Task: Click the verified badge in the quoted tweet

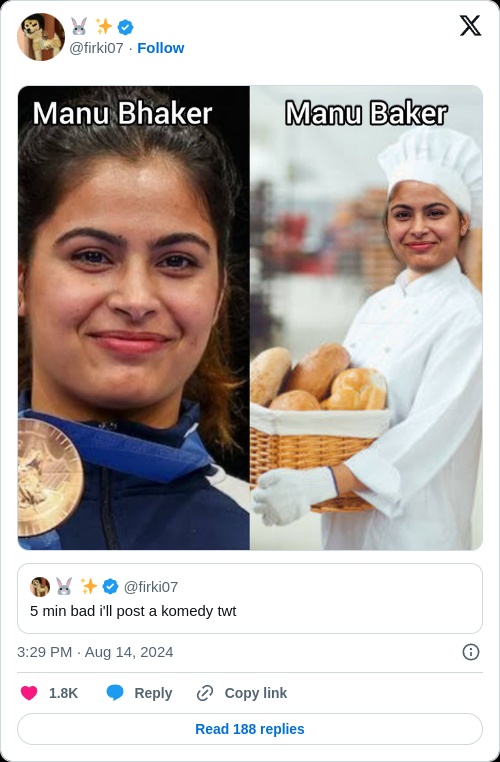Action: (x=110, y=587)
